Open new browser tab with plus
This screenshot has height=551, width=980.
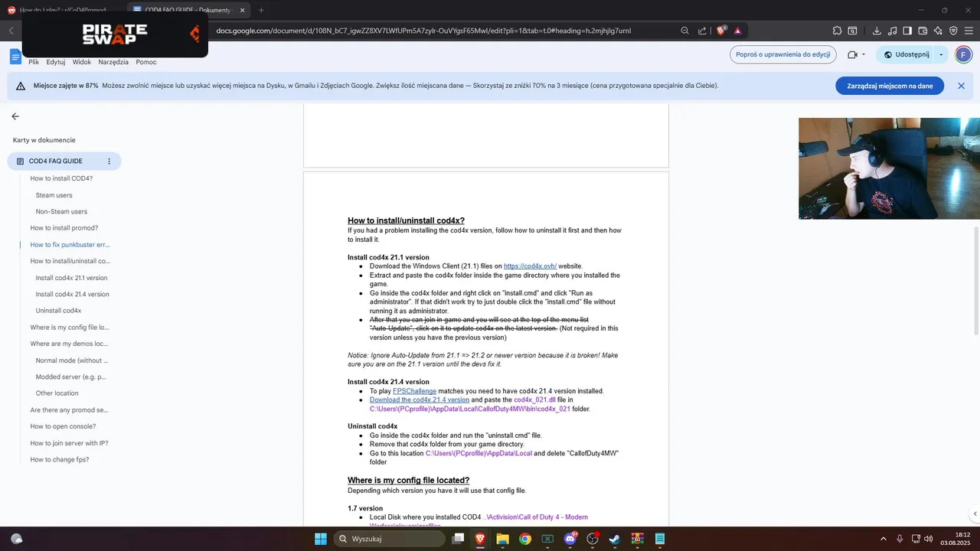click(x=261, y=10)
